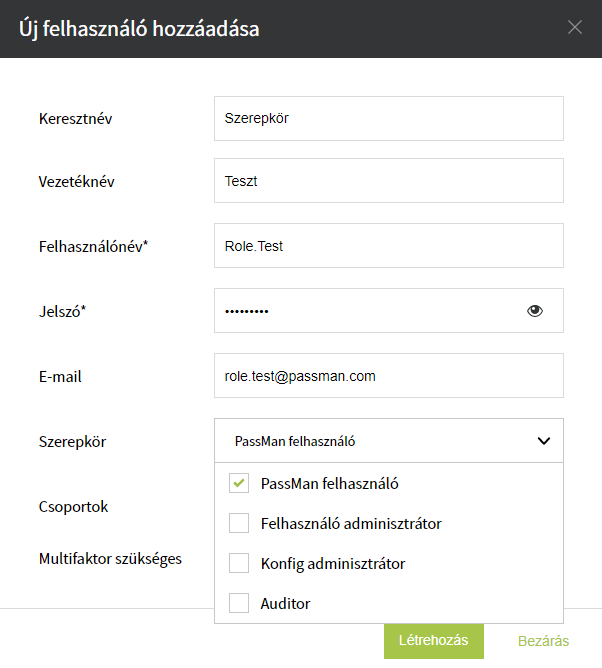Pick the Felhasználó adminisztrátor list entry
This screenshot has width=602, height=668.
point(351,524)
